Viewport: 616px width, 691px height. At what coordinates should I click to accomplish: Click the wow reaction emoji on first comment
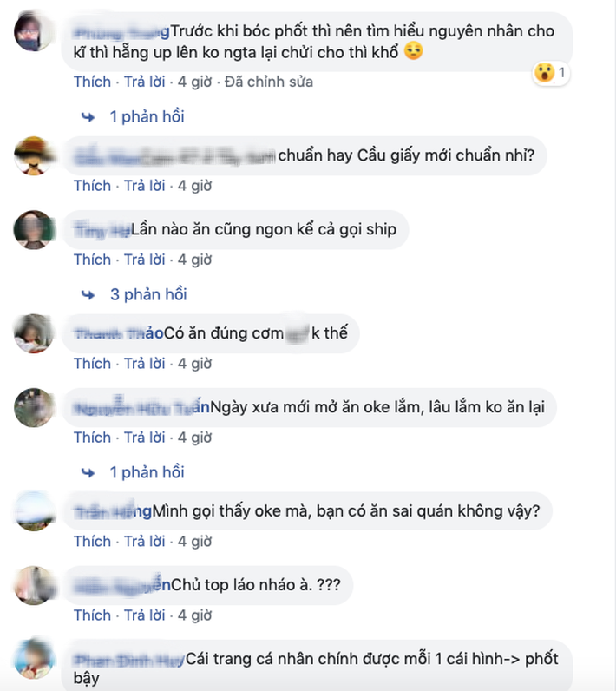[x=545, y=73]
